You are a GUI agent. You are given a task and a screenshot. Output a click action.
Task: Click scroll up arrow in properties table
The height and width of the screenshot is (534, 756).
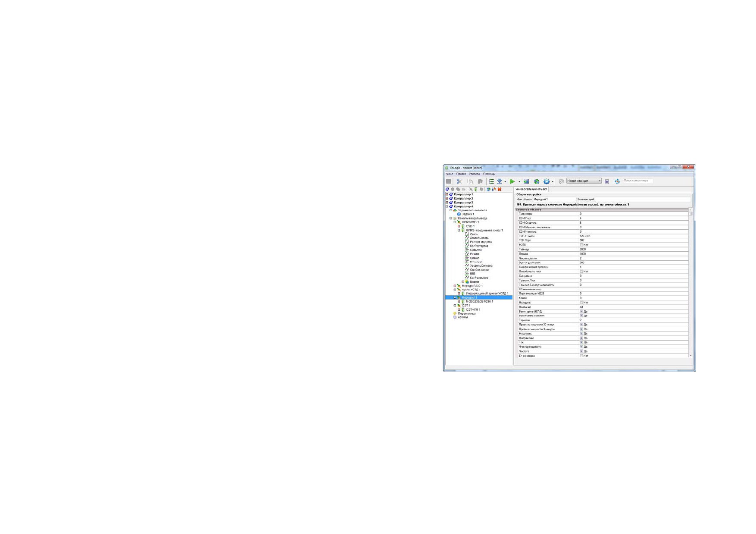click(x=690, y=210)
